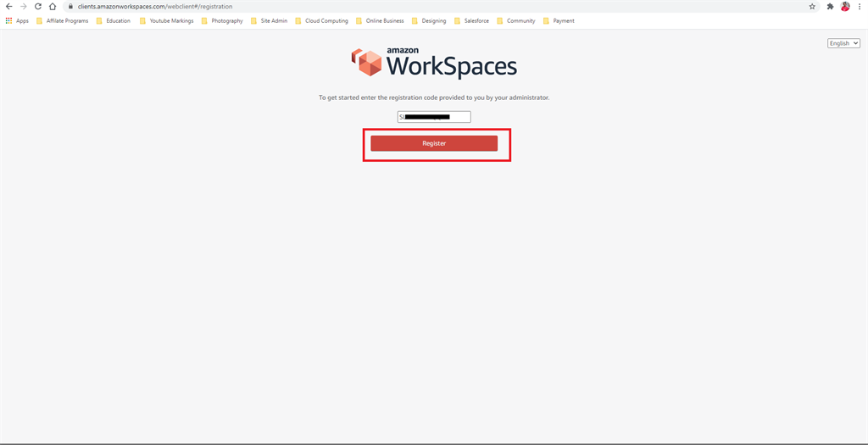Open the Photography bookmark folder

222,21
